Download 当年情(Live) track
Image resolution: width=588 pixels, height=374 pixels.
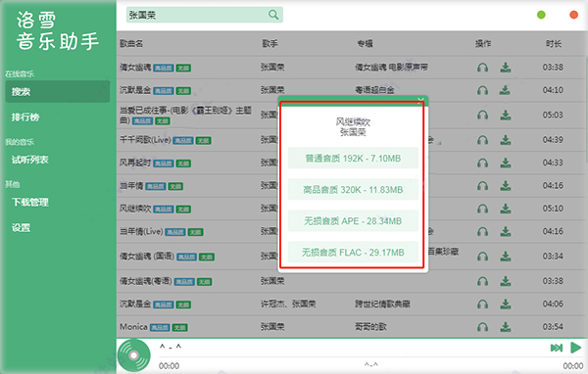[x=506, y=232]
